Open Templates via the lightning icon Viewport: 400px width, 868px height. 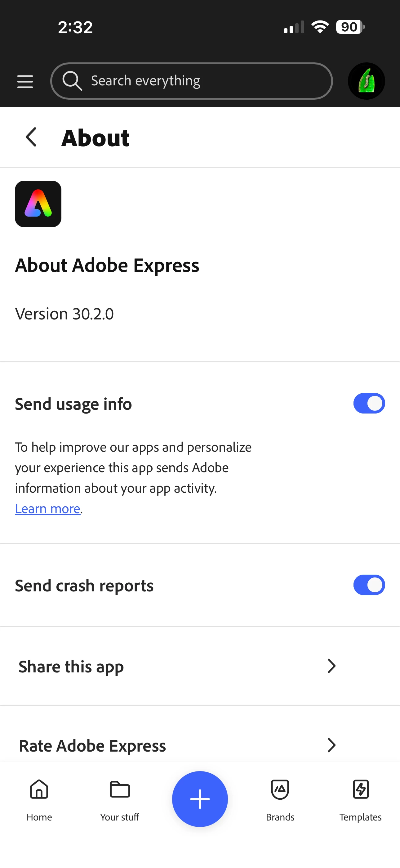[x=361, y=789]
